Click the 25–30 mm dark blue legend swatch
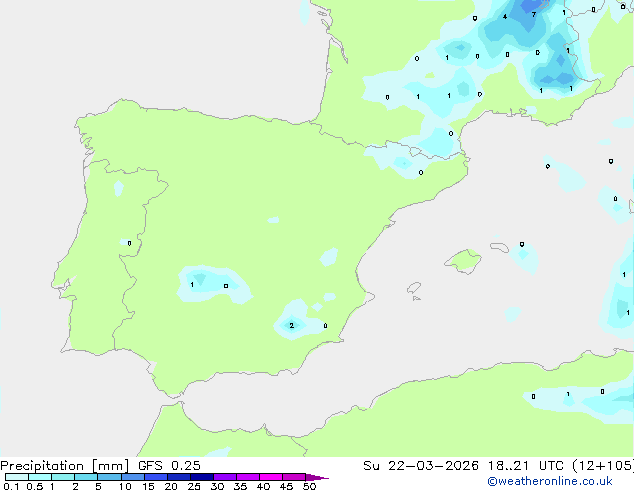Screen dimensions: 634x490 pyautogui.click(x=202, y=477)
